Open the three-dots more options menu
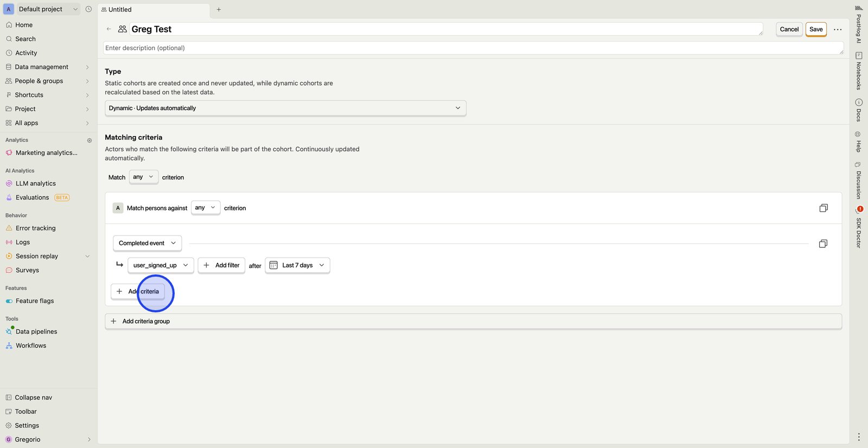The image size is (868, 448). 838,29
